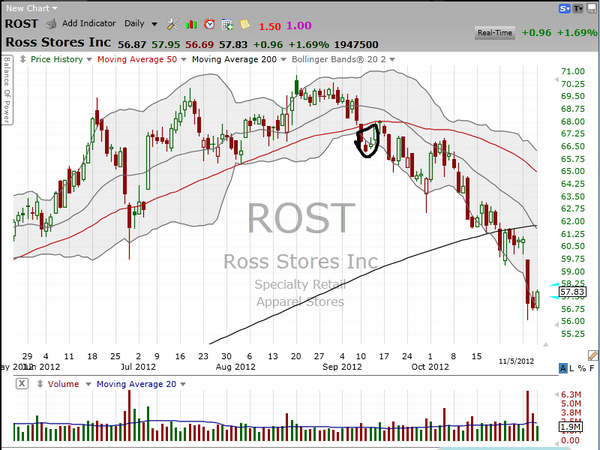
Task: Click the grey triangle below the chart's right edge
Action: point(546,344)
